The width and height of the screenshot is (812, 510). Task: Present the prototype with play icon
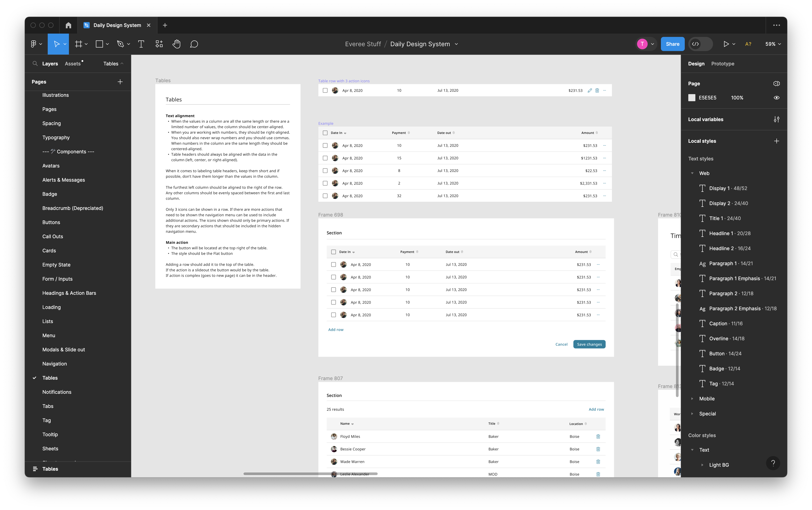click(x=726, y=44)
